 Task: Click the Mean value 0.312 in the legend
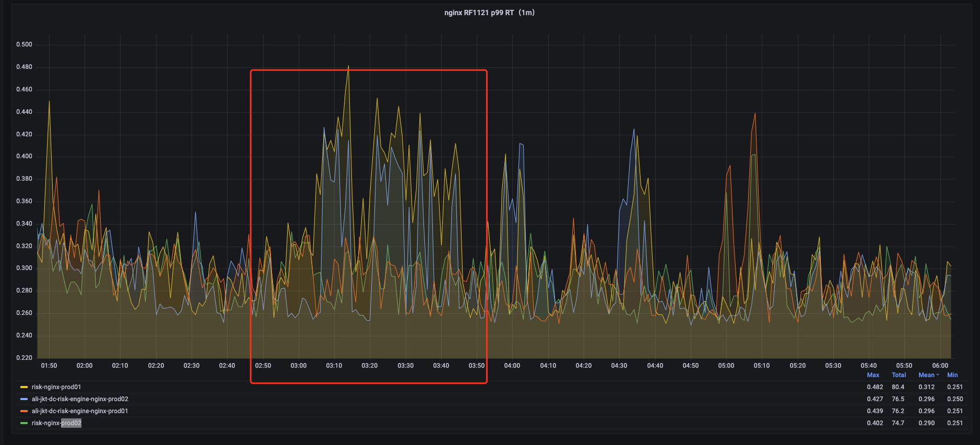927,387
